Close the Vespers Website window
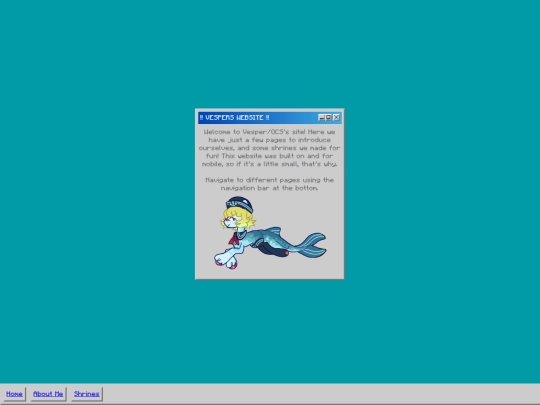The width and height of the screenshot is (540, 405). pyautogui.click(x=336, y=117)
